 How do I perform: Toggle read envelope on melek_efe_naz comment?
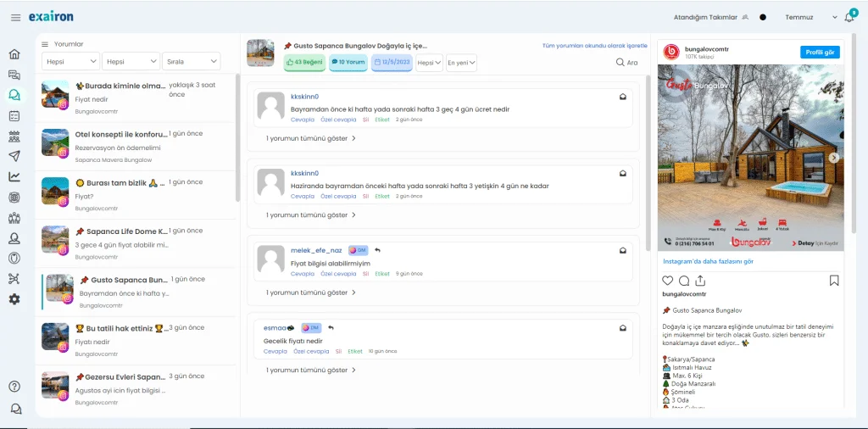click(623, 250)
